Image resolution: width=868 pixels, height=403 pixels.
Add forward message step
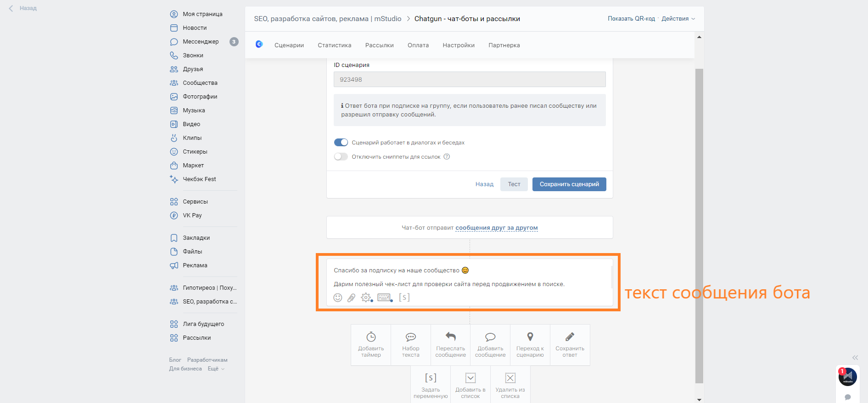[450, 345]
